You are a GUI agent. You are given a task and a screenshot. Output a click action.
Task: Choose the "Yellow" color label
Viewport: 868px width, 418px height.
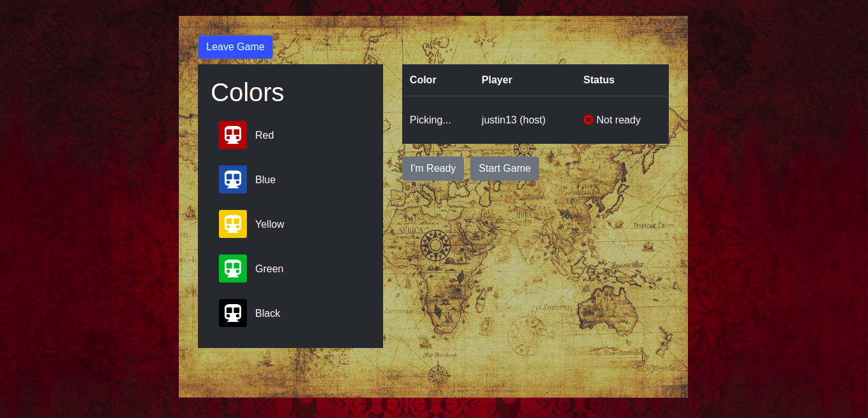coord(269,224)
